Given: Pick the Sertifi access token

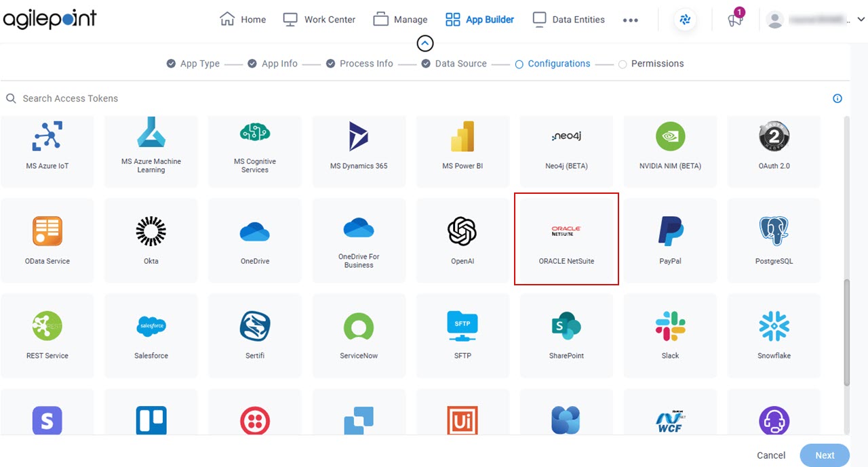Looking at the screenshot, I should 255,336.
